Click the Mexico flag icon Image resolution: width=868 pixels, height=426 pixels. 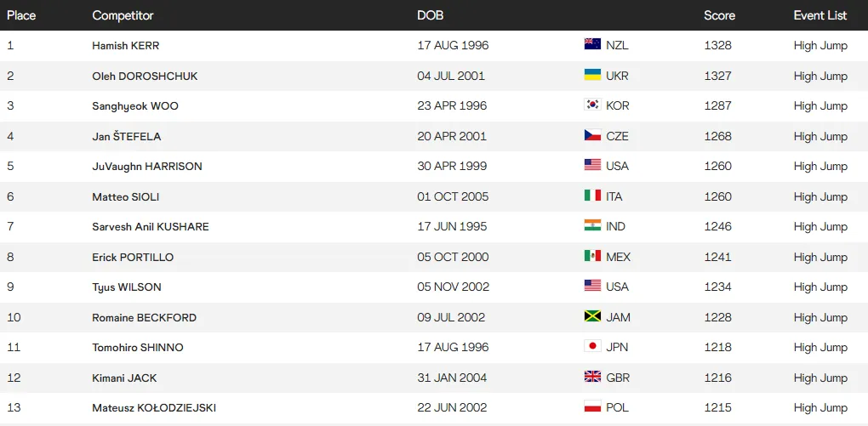click(592, 256)
